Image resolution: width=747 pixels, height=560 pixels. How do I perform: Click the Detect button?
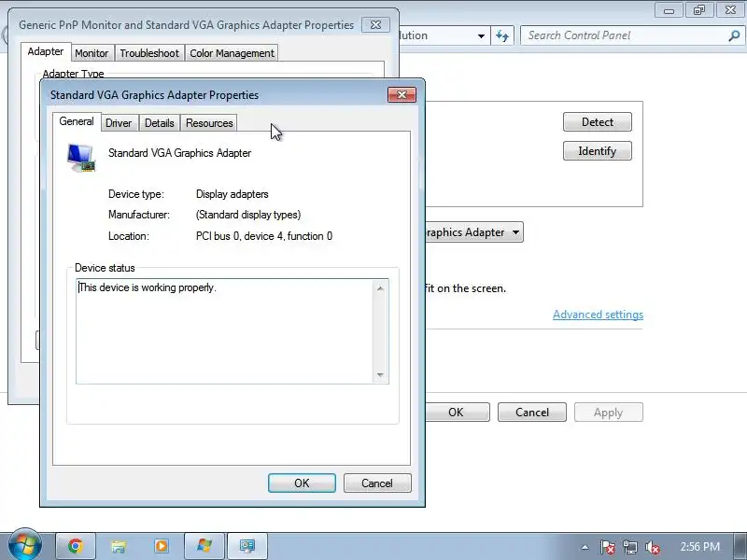point(598,122)
